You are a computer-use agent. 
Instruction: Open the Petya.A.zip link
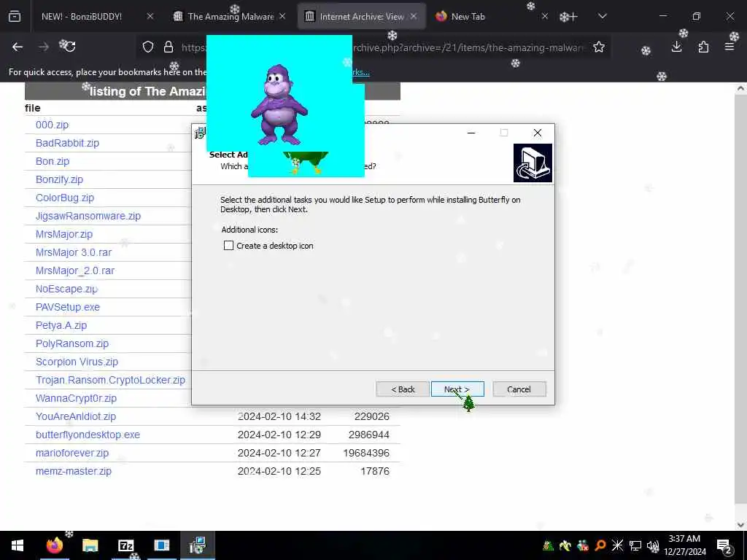tap(61, 325)
